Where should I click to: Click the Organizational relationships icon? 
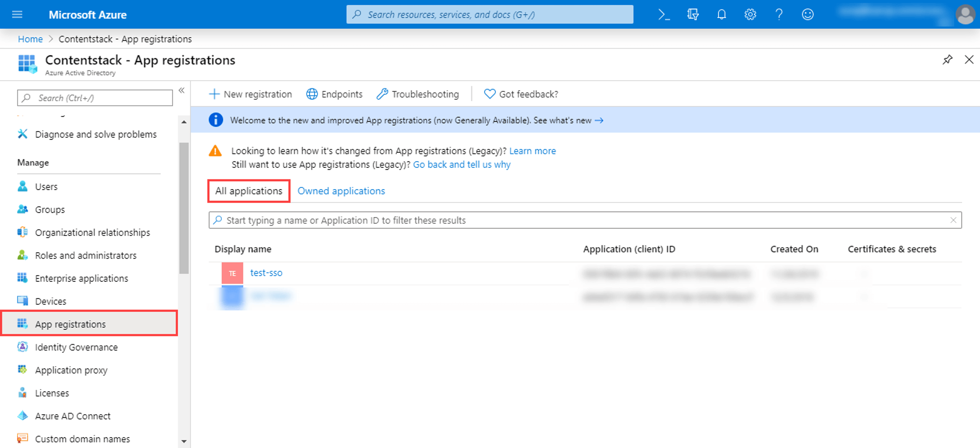point(22,232)
